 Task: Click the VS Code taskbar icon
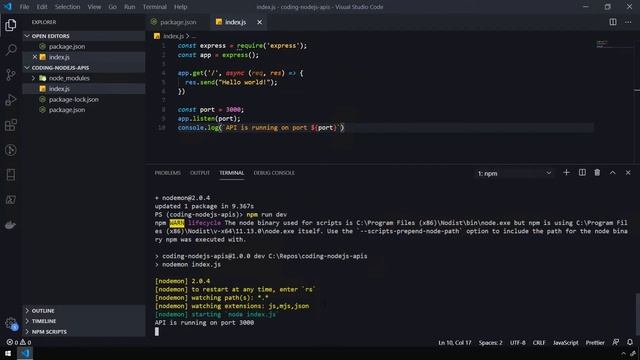click(25, 353)
